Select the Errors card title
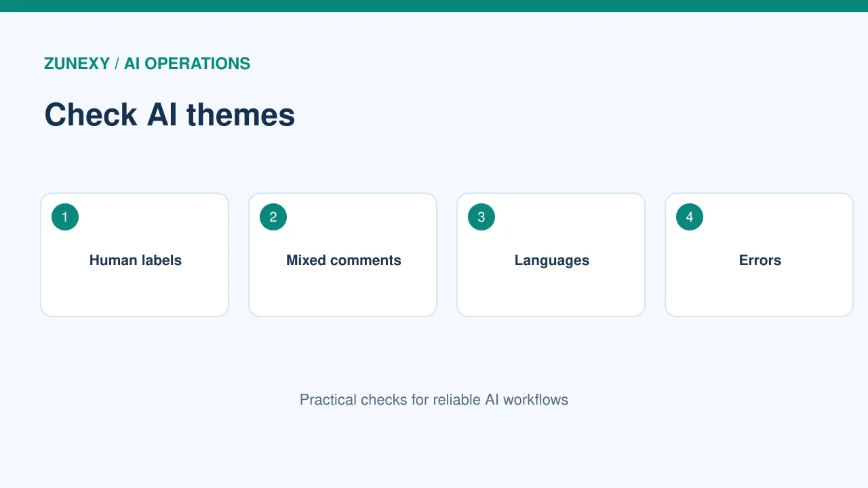The height and width of the screenshot is (488, 868). click(x=760, y=260)
